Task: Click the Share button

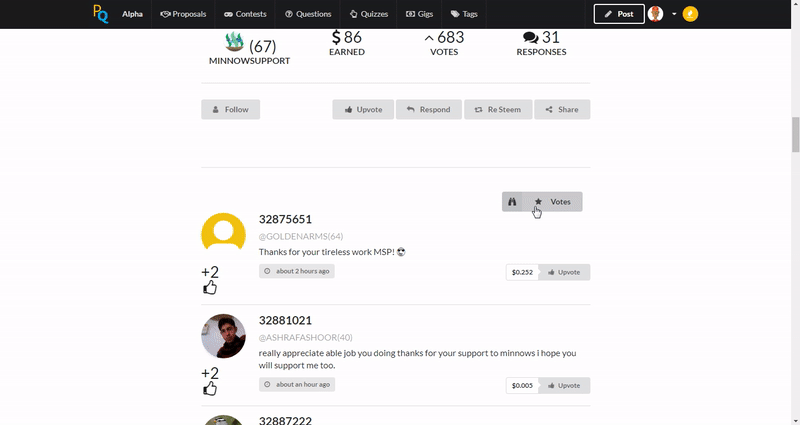Action: tap(562, 109)
